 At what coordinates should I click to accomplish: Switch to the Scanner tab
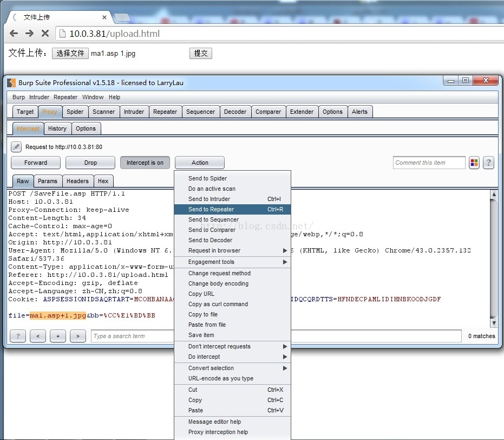coord(103,112)
